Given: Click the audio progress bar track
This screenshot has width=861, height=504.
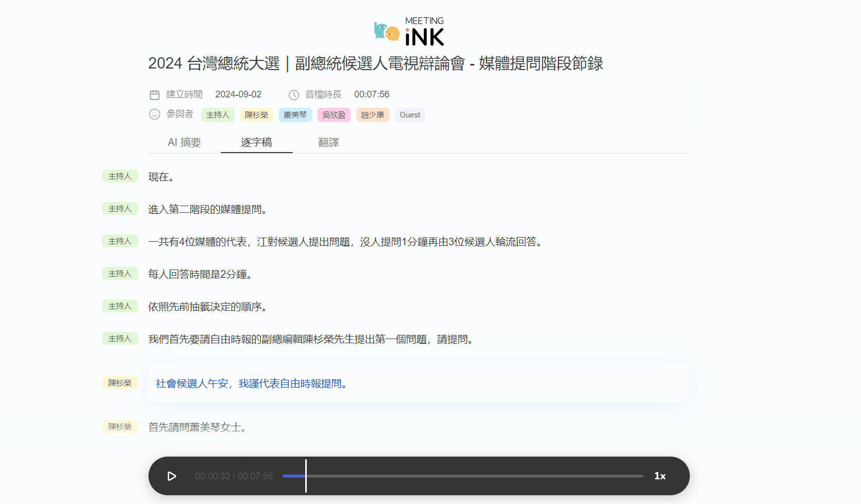Looking at the screenshot, I should tap(464, 476).
